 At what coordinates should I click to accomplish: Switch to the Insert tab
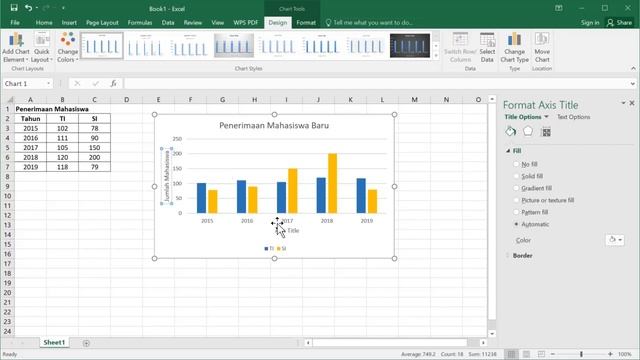[69, 23]
